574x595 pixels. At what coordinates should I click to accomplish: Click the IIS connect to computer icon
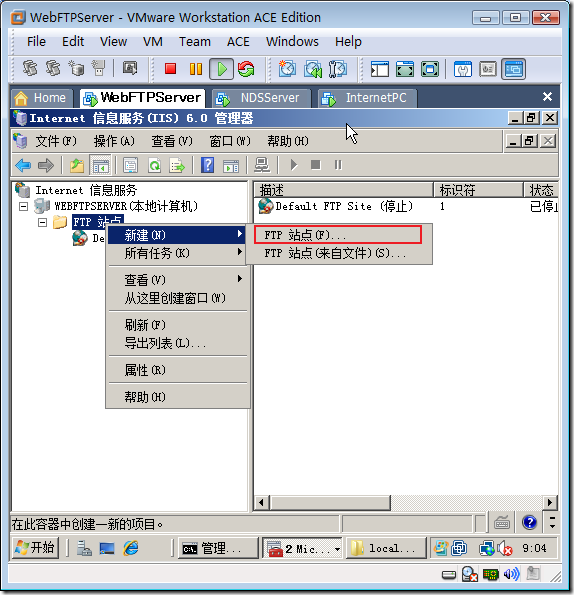[262, 165]
